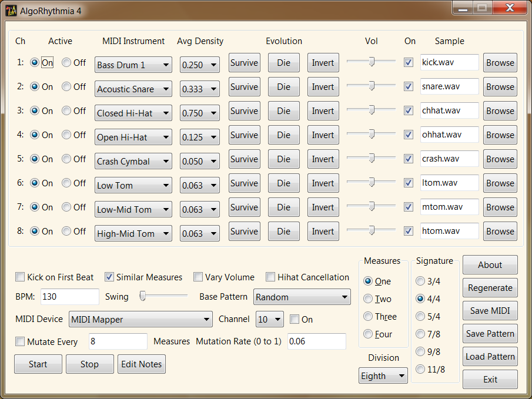Click Invert for channel 3
This screenshot has width=532, height=399.
(x=323, y=110)
